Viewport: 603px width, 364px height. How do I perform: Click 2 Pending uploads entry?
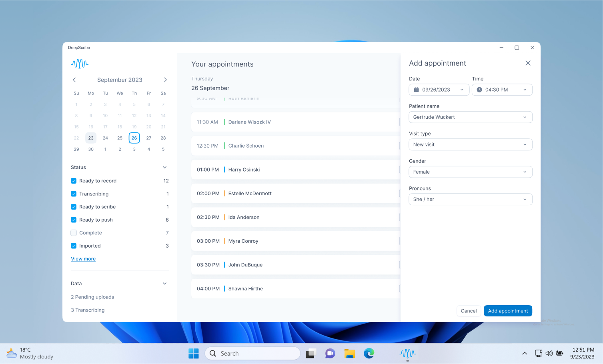click(x=92, y=297)
